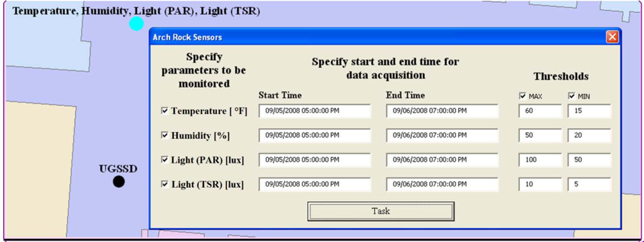The image size is (644, 242).
Task: Select Light (TSR) MIN field showing 5
Action: (x=589, y=185)
